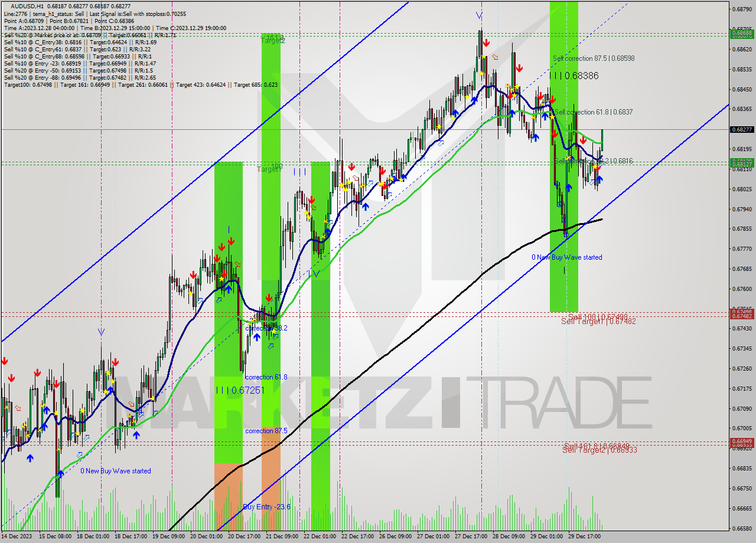Click the 0.67770 price axis value
The height and width of the screenshot is (543, 756).
point(742,248)
